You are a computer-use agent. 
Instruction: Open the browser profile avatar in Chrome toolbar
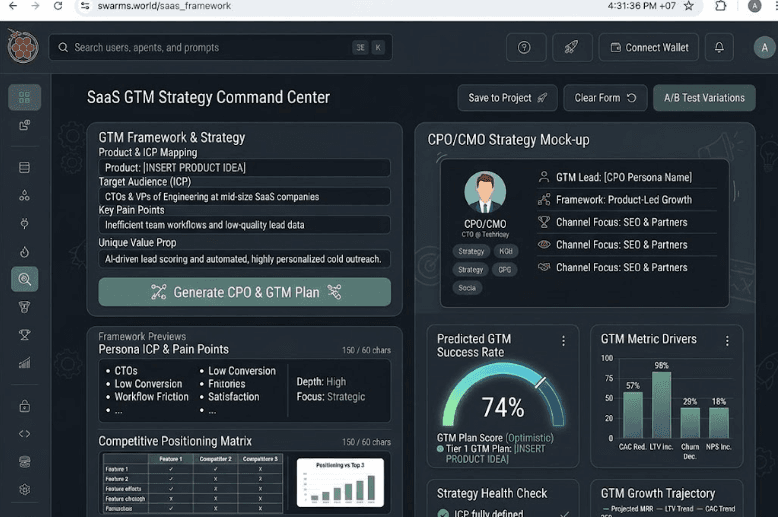pos(754,6)
